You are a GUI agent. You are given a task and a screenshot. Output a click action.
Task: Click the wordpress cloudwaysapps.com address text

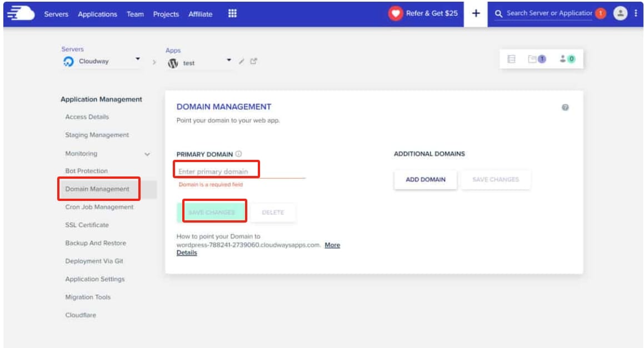(248, 245)
